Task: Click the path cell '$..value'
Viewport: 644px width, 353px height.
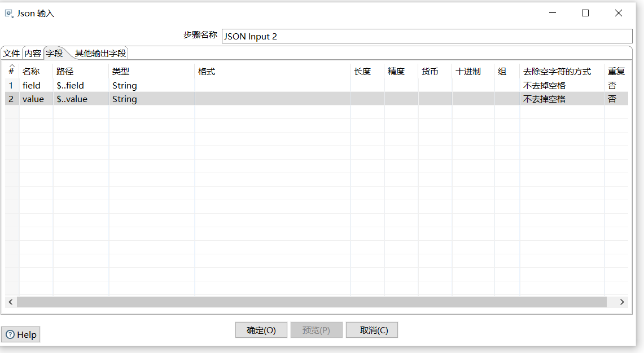Action: (x=81, y=99)
